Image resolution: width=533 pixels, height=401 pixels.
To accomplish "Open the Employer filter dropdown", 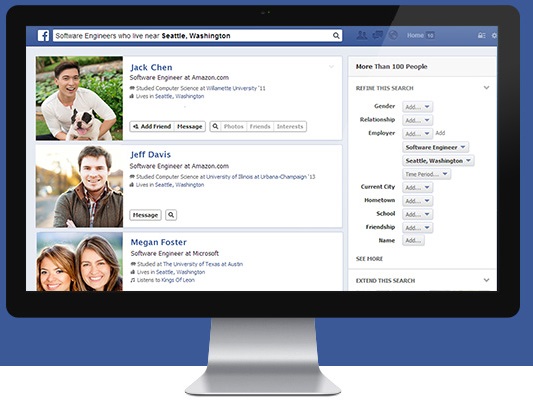I will click(417, 134).
